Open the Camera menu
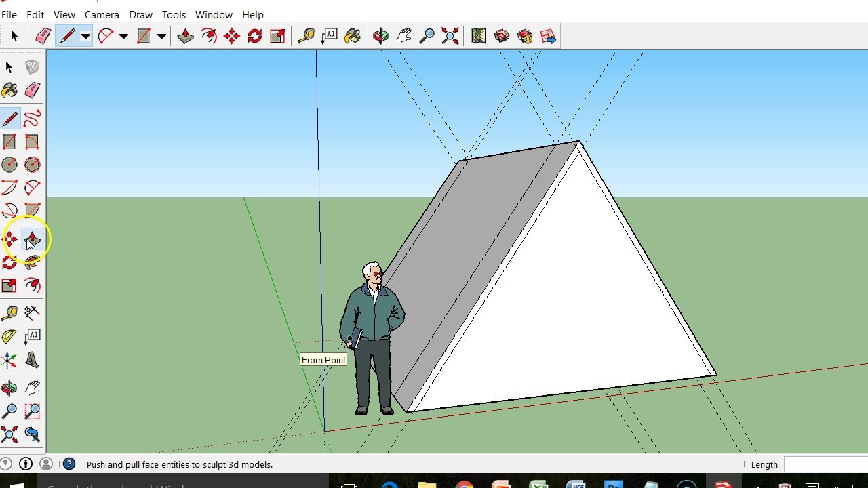 (x=102, y=14)
